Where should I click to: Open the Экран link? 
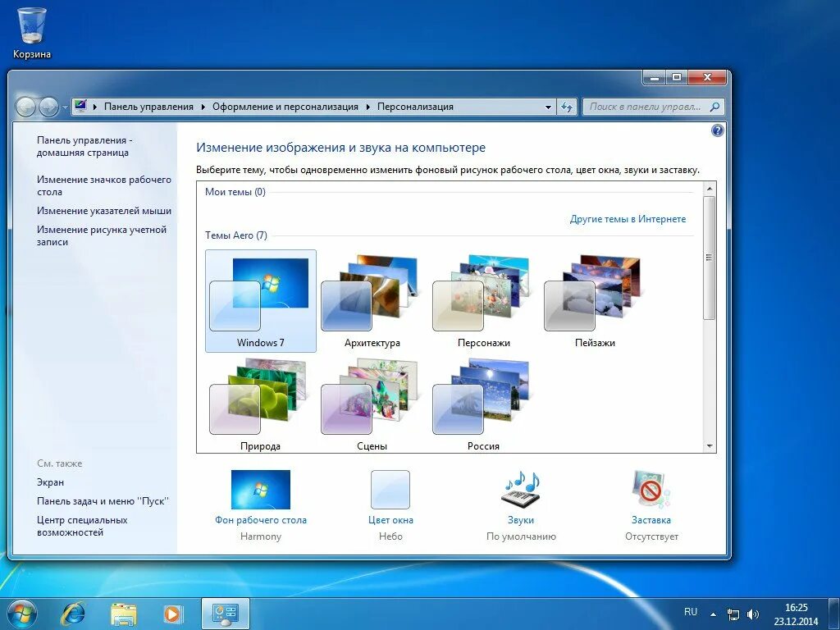[x=50, y=482]
